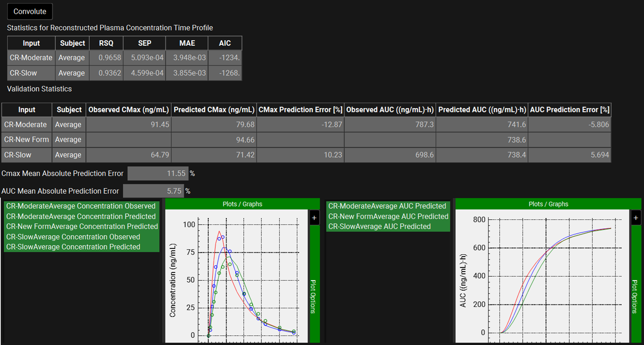The height and width of the screenshot is (345, 644).
Task: Click the Cmax Mean Absolute Prediction Error field
Action: pos(158,173)
